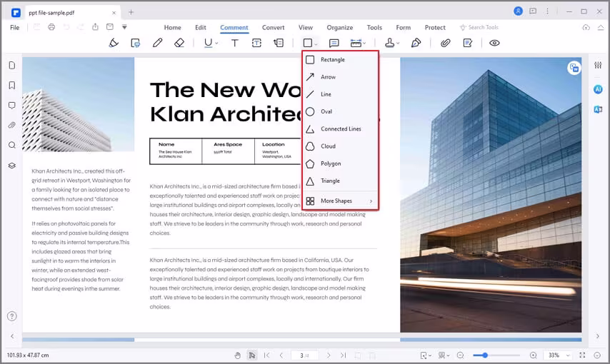The height and width of the screenshot is (364, 610).
Task: Open the search panel in left sidebar
Action: pyautogui.click(x=12, y=145)
